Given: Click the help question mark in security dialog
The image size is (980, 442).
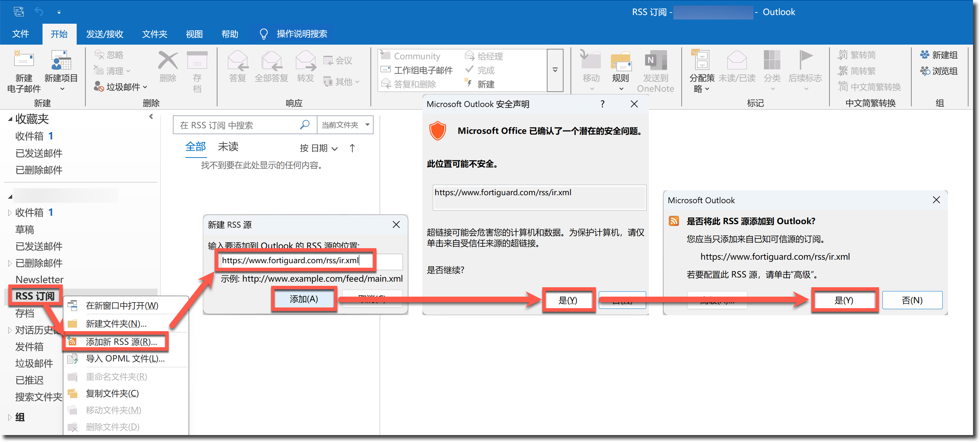Looking at the screenshot, I should pyautogui.click(x=603, y=104).
